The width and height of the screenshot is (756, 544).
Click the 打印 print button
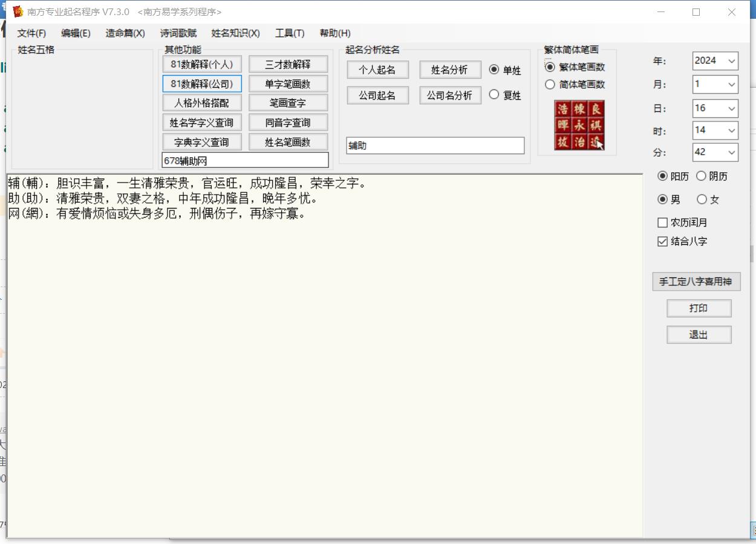(699, 308)
